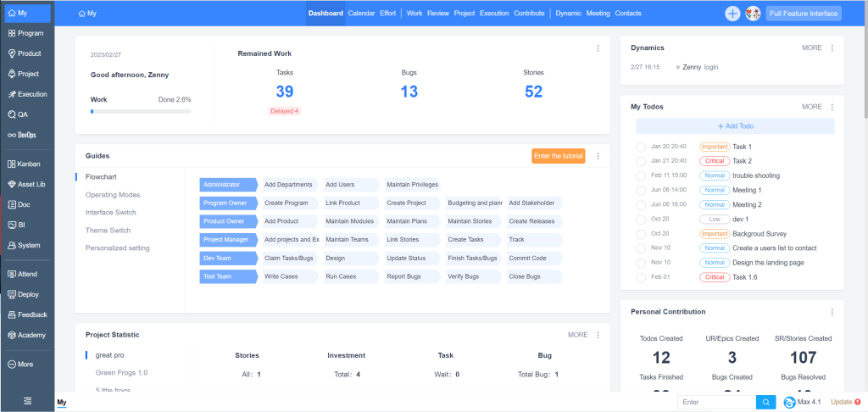Open Asset Lib from sidebar
The image size is (868, 412).
(x=26, y=184)
